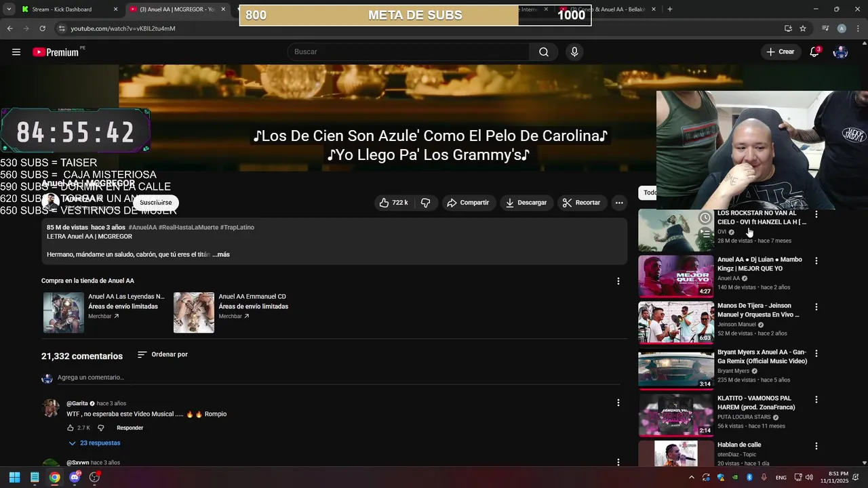
Task: Open options for MEJOR QUE YO video
Action: [x=816, y=260]
